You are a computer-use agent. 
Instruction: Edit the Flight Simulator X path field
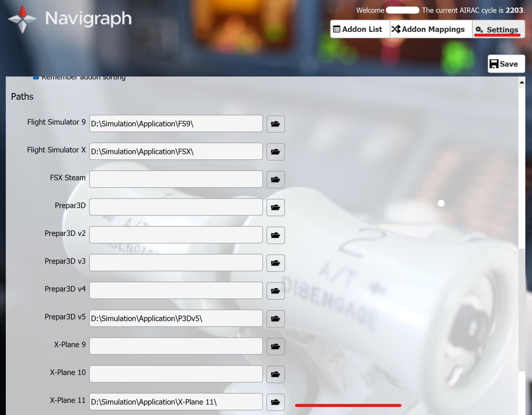176,151
